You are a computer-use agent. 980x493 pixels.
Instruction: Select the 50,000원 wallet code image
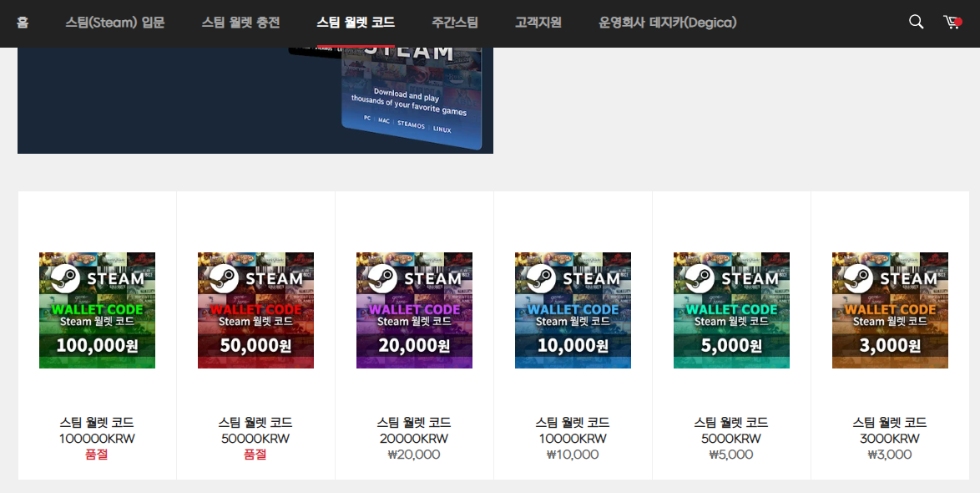coord(255,310)
